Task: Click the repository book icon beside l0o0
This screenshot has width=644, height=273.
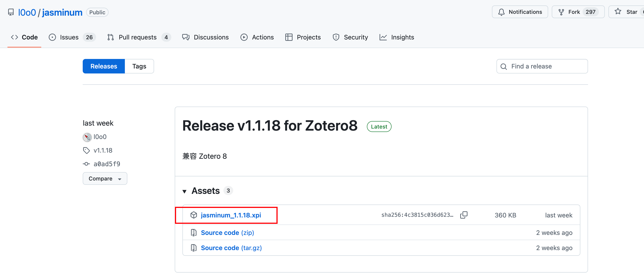Action: (x=11, y=12)
